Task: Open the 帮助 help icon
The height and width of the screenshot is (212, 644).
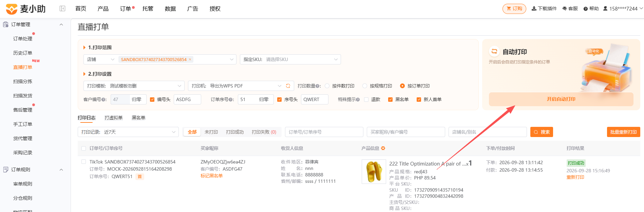Action: pos(585,9)
